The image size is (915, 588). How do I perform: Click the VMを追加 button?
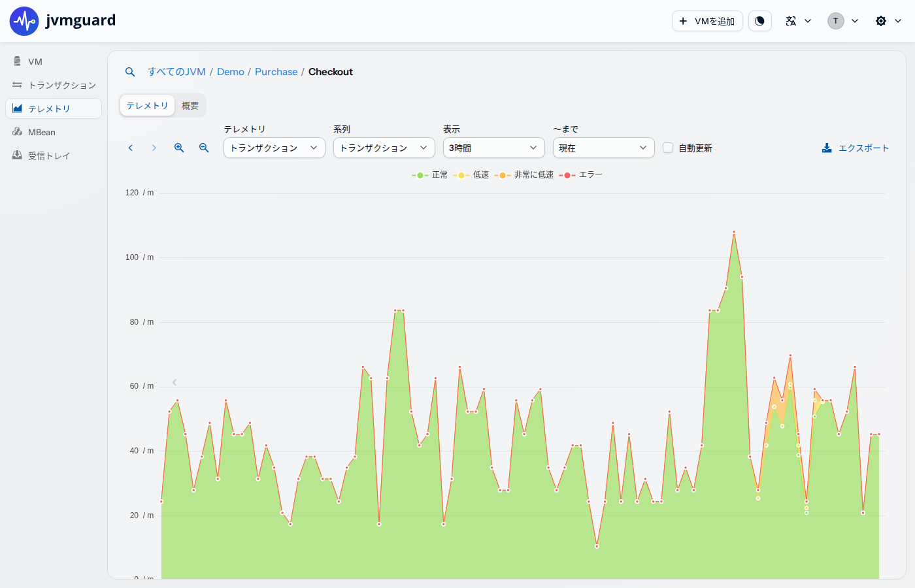point(707,21)
